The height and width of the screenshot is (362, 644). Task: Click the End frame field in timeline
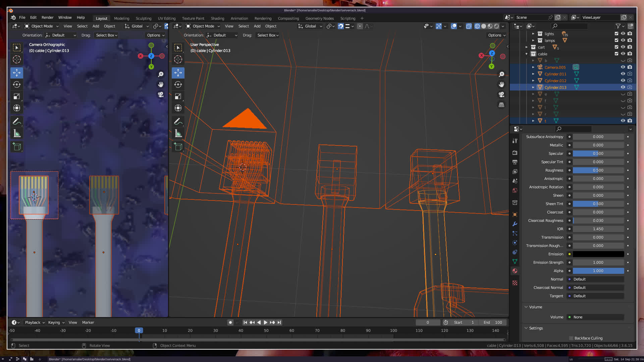493,322
